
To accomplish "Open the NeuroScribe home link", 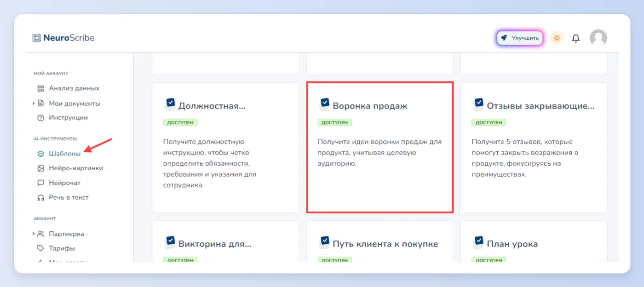I will pos(63,38).
